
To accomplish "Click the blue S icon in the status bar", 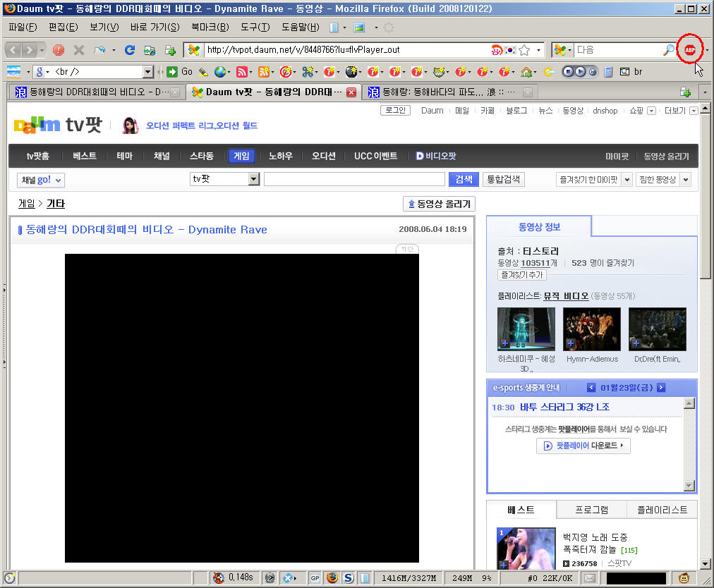I will 349,578.
